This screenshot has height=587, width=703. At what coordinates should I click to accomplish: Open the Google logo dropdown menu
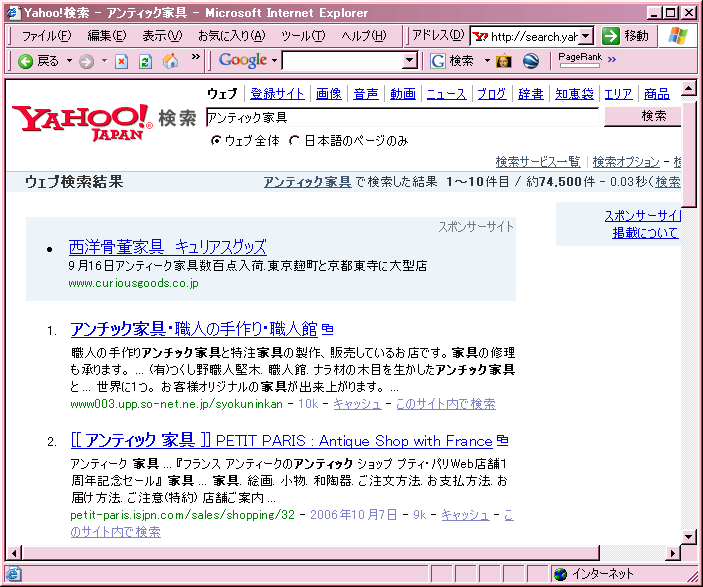[274, 61]
